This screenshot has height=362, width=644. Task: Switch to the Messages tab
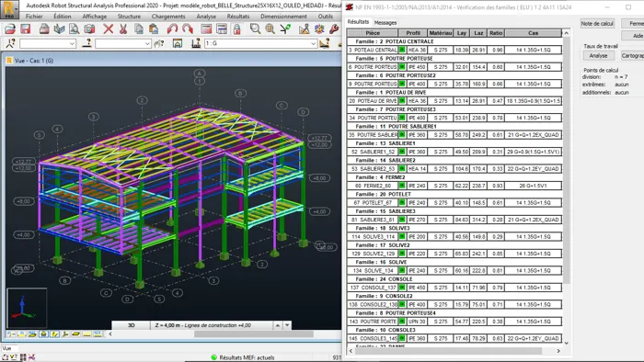(x=385, y=23)
